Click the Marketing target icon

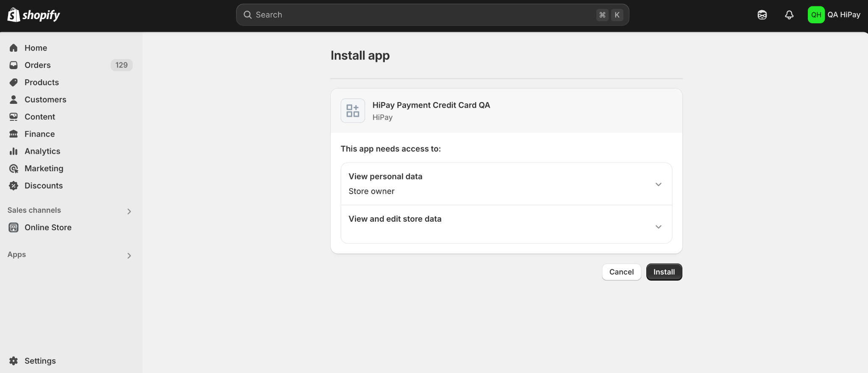(x=14, y=168)
